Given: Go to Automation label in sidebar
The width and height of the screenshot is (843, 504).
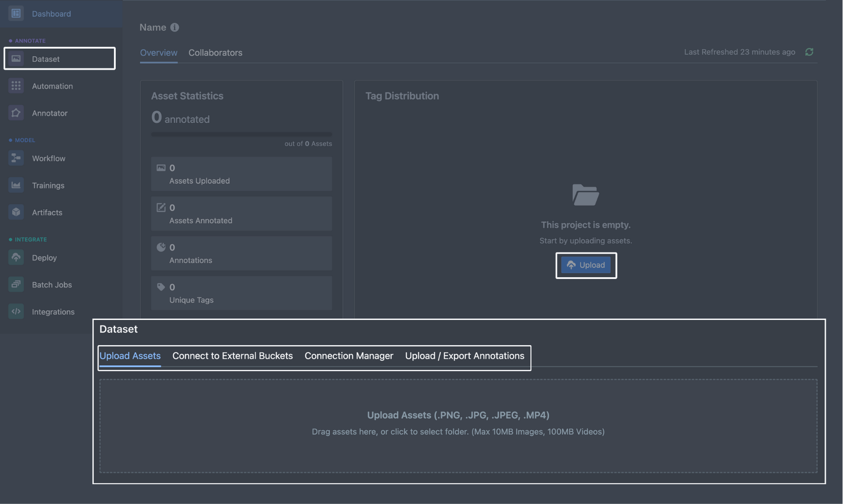Looking at the screenshot, I should tap(52, 85).
